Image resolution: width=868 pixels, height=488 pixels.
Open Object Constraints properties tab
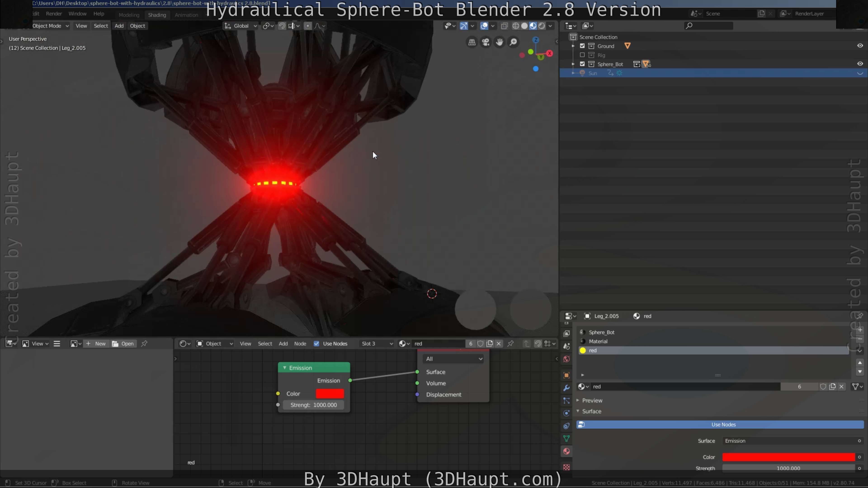click(566, 426)
